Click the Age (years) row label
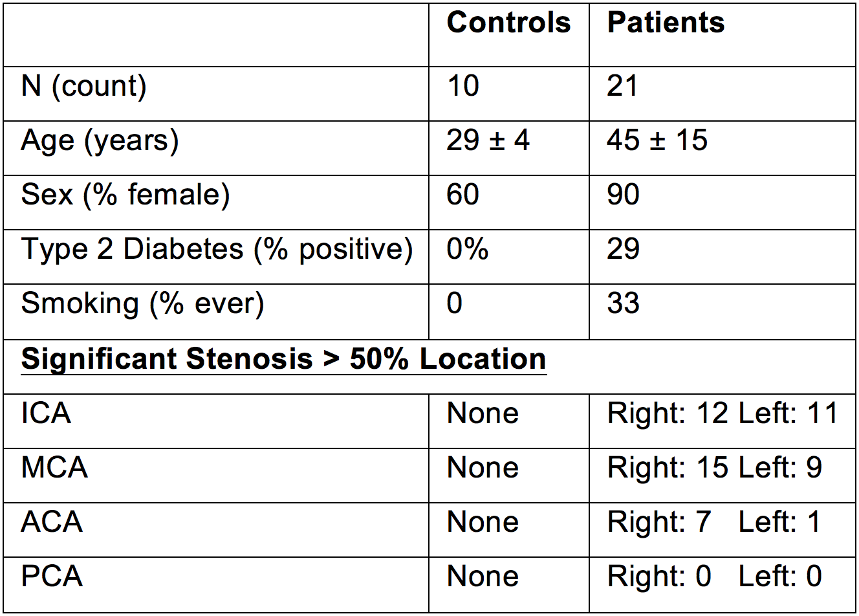The image size is (859, 616). [100, 141]
